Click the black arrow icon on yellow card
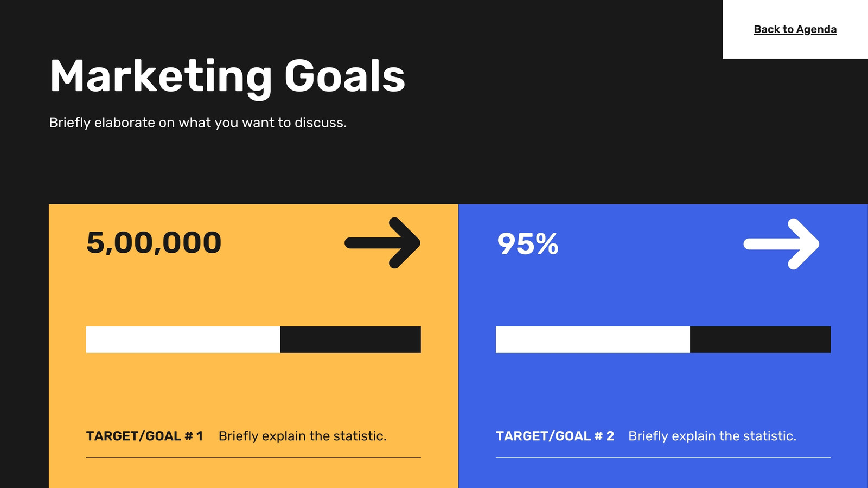 (382, 243)
